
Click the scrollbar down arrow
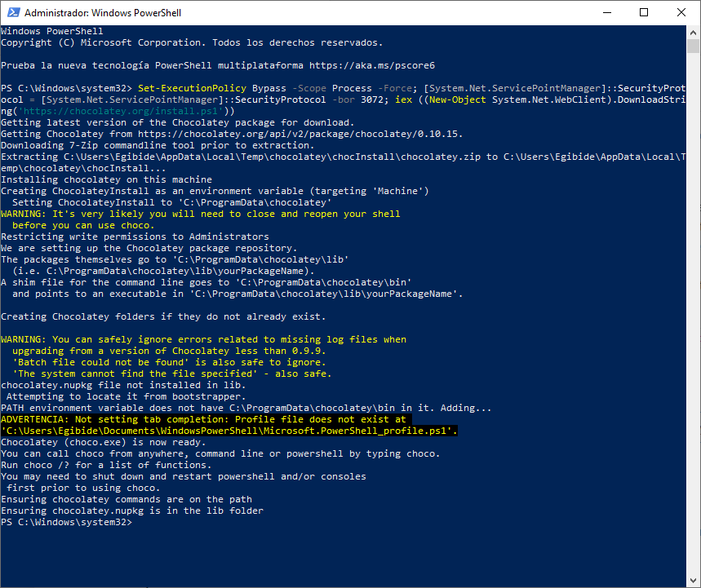[693, 581]
